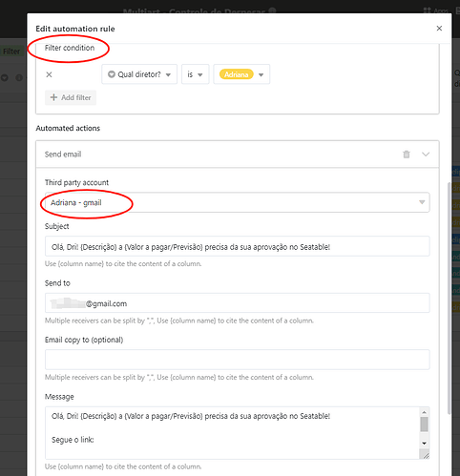This screenshot has width=460, height=476.
Task: Click the Email copy to field
Action: [x=238, y=360]
